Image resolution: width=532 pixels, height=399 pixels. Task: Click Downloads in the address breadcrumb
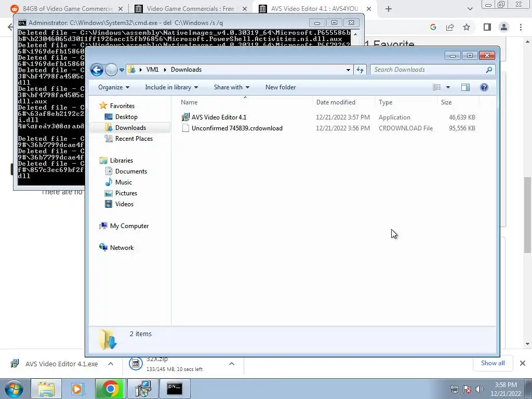[187, 70]
